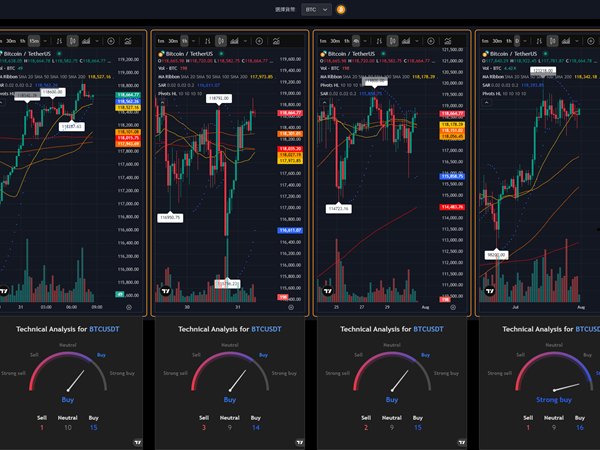The image size is (600, 450).
Task: Switch second chart to 1m interval
Action: [161, 41]
